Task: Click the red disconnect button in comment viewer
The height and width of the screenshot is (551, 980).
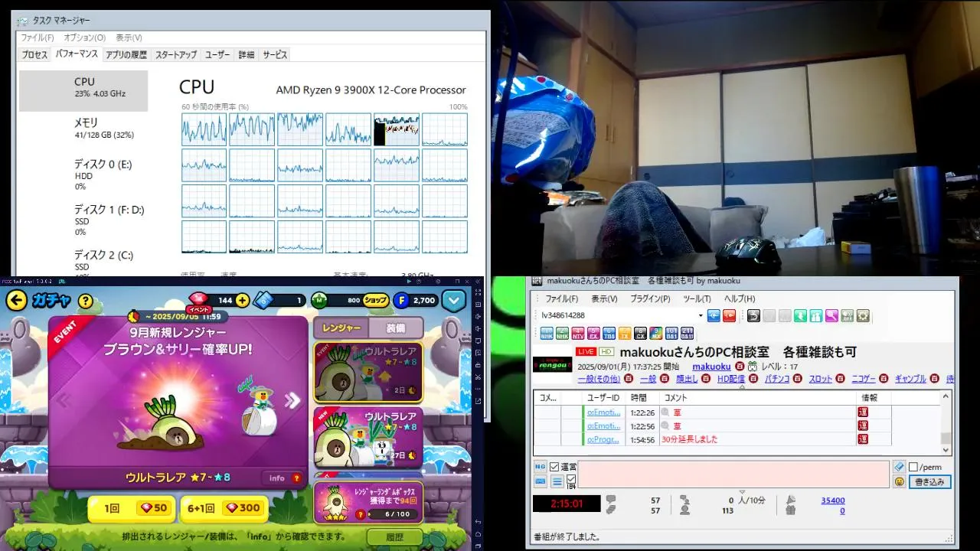Action: [x=729, y=315]
